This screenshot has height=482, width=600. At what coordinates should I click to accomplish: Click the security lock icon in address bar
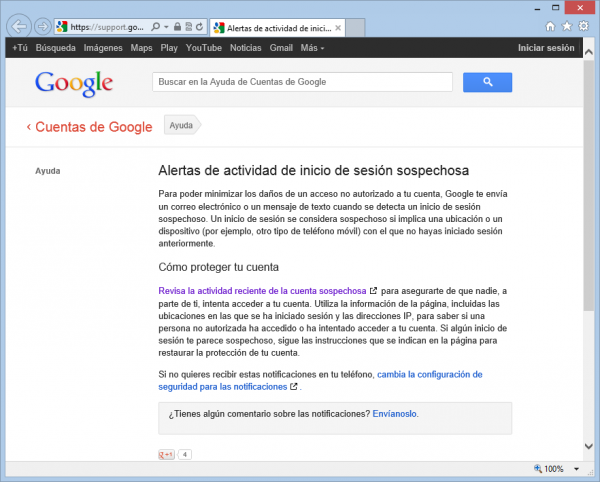(177, 27)
